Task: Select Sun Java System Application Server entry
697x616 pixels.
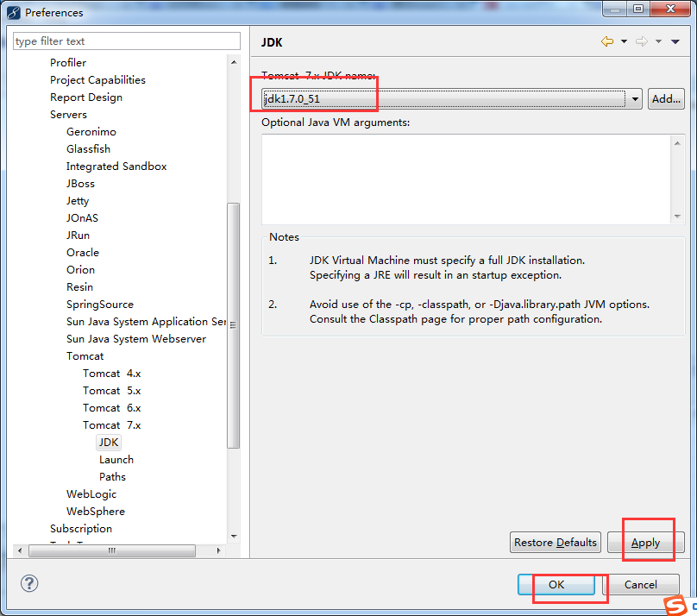Action: (x=146, y=321)
